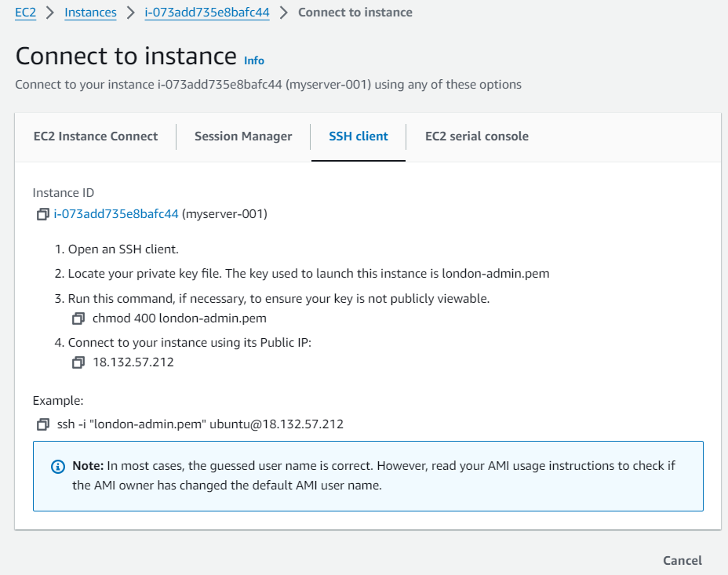Cancel the connect dialog
Image resolution: width=728 pixels, height=575 pixels.
682,561
